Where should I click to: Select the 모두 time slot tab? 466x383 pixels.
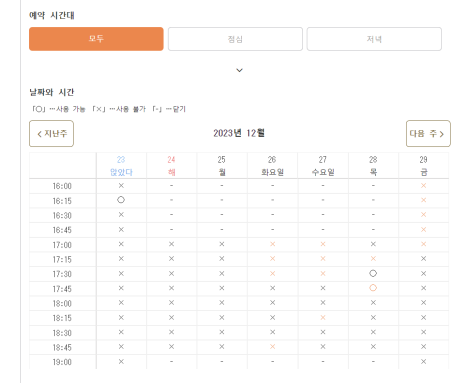click(96, 39)
